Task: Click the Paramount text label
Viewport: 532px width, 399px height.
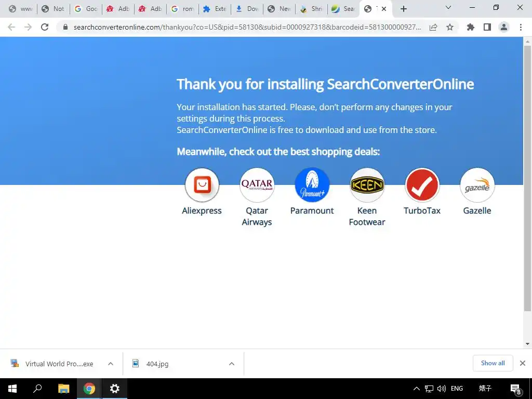Action: click(x=312, y=211)
